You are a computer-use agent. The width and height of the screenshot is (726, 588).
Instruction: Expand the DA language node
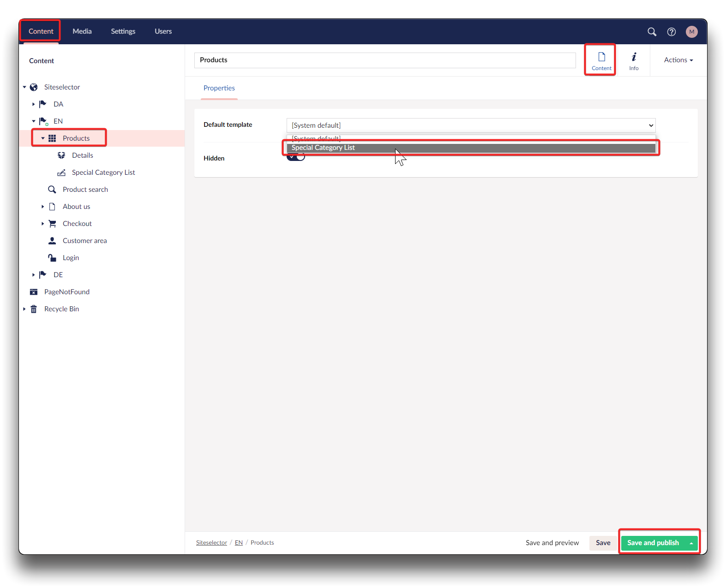click(x=33, y=104)
